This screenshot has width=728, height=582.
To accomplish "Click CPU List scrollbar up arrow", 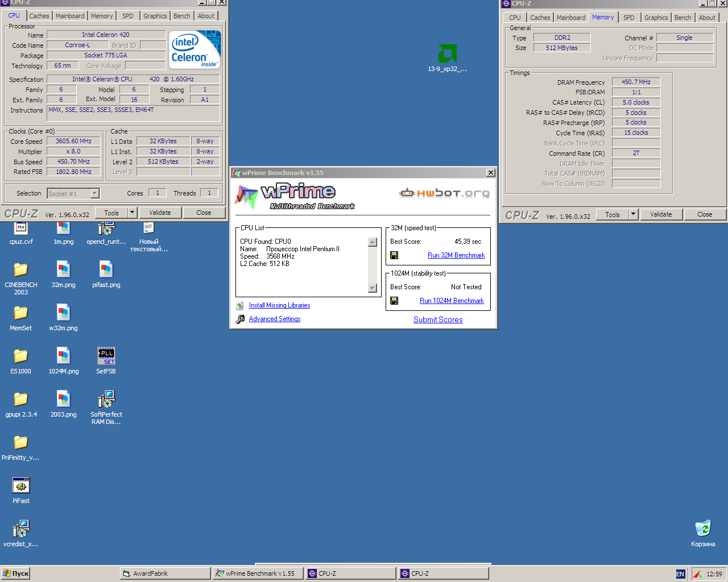I will [373, 242].
